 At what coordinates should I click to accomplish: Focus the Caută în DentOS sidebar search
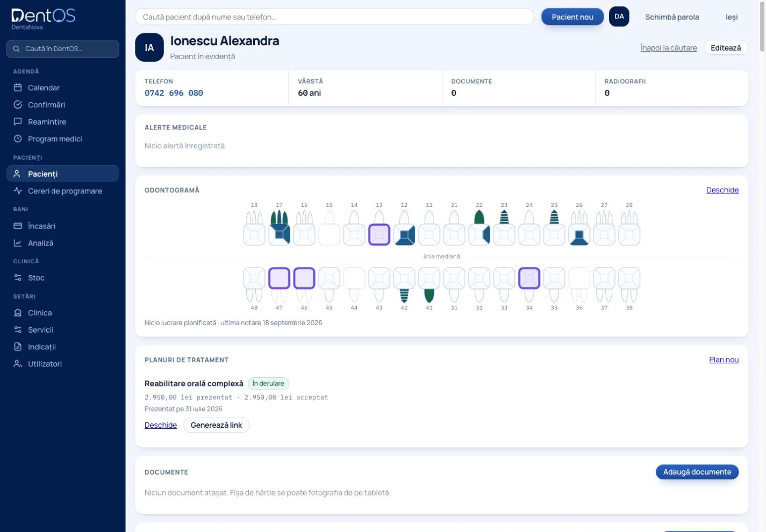(x=63, y=48)
